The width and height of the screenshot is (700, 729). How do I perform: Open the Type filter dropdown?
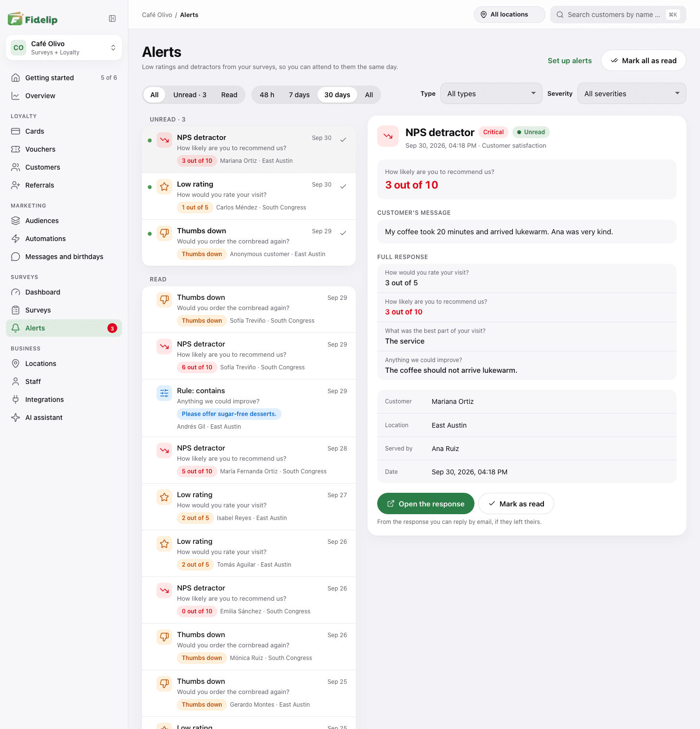tap(491, 93)
